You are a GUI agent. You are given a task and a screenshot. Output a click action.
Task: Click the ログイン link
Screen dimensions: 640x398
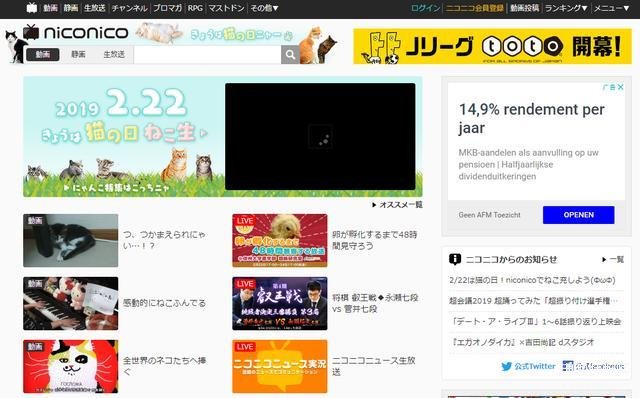click(x=425, y=8)
